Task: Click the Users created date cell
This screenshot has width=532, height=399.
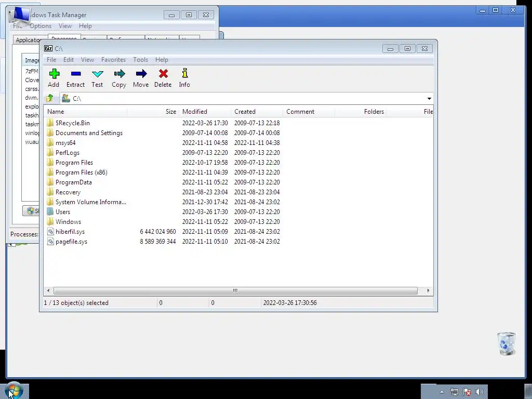Action: coord(257,212)
